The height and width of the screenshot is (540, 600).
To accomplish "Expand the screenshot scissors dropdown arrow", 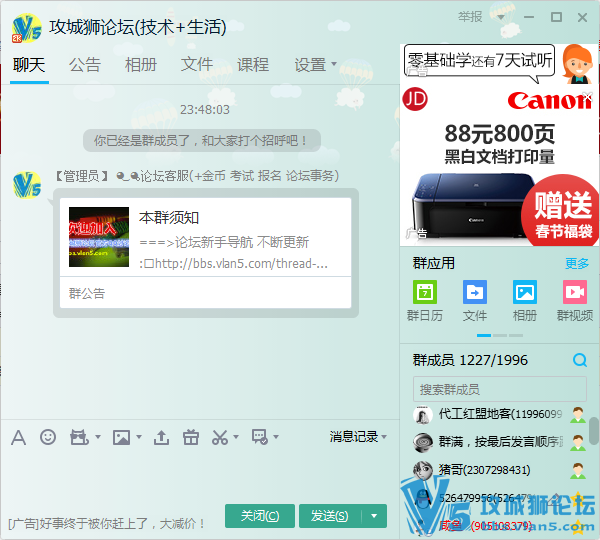I will (236, 437).
